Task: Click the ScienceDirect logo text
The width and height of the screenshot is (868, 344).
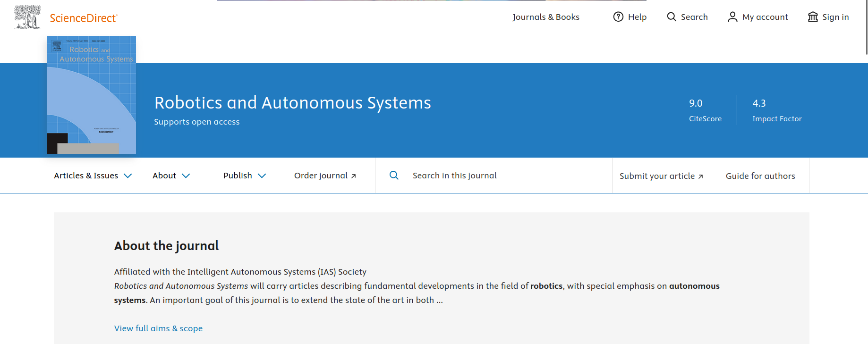Action: 84,18
